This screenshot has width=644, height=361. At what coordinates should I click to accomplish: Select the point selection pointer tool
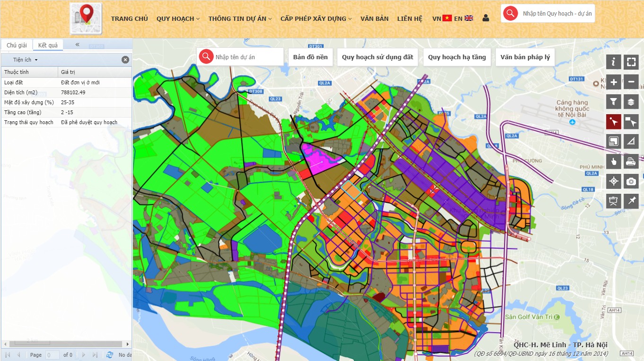tap(614, 122)
